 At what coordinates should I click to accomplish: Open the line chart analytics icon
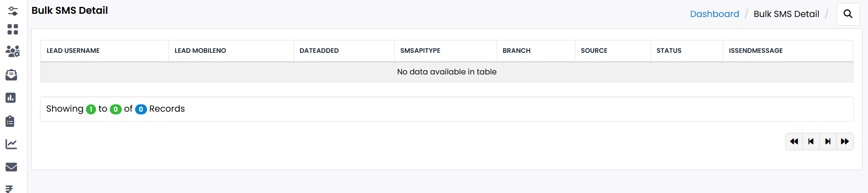click(x=11, y=144)
